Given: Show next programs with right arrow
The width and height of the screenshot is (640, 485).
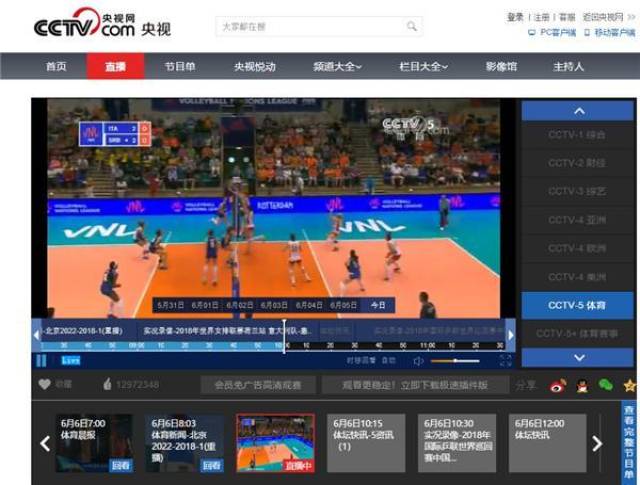Looking at the screenshot, I should click(x=597, y=443).
